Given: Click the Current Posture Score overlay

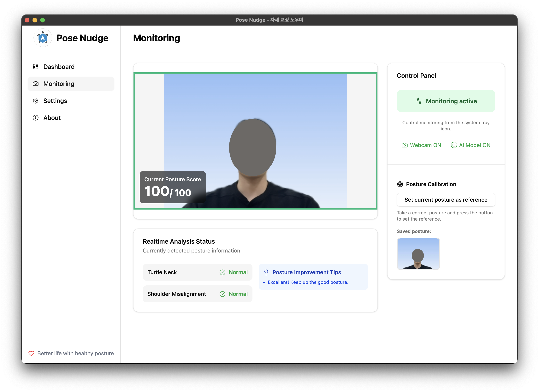Looking at the screenshot, I should pyautogui.click(x=173, y=187).
